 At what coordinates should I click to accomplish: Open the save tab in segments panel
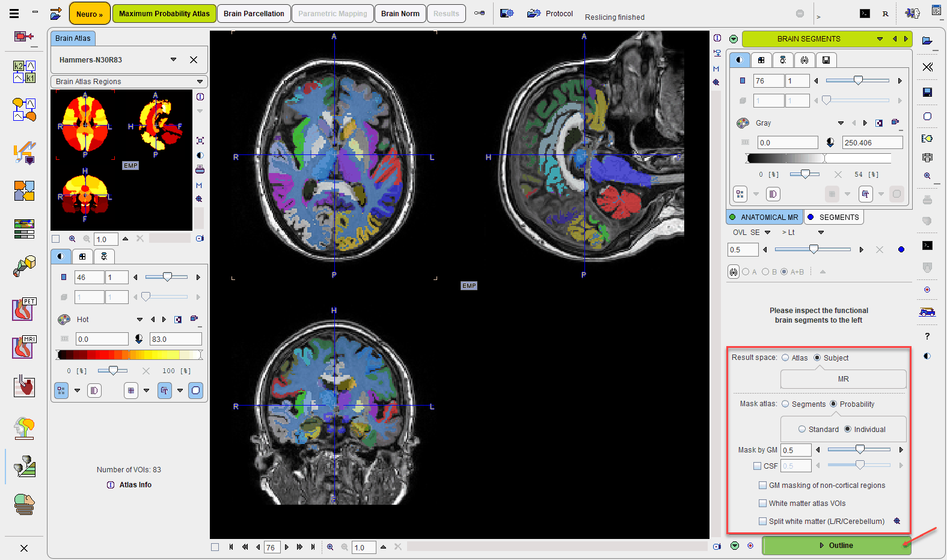[x=826, y=59]
